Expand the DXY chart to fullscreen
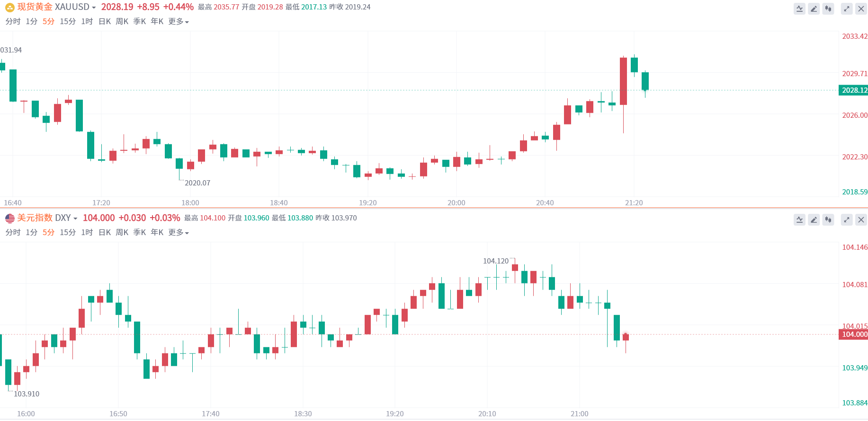The width and height of the screenshot is (868, 421). click(847, 219)
